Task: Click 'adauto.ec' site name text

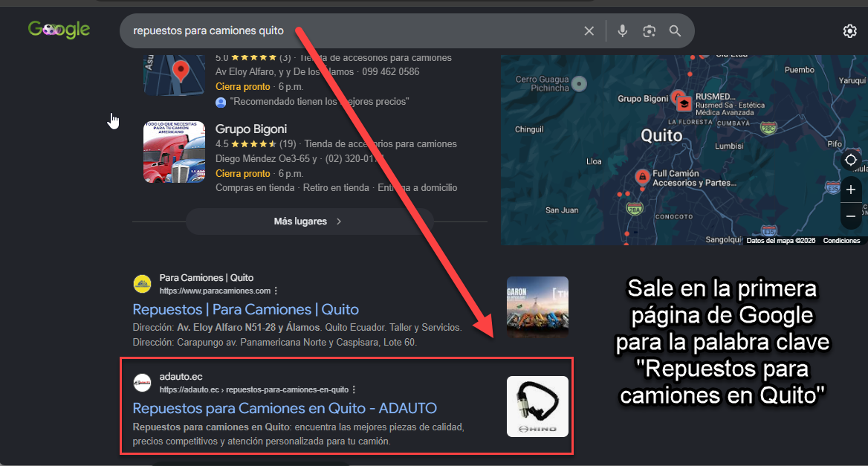Action: [x=181, y=377]
